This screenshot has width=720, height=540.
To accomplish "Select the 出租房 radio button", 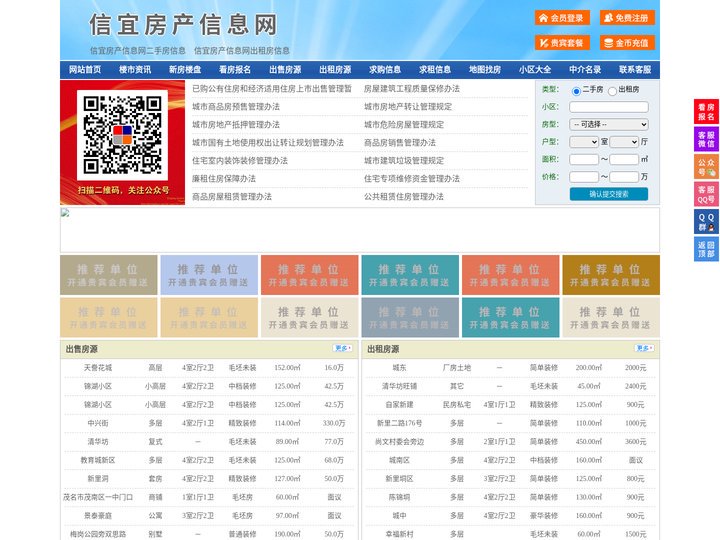I will click(612, 91).
